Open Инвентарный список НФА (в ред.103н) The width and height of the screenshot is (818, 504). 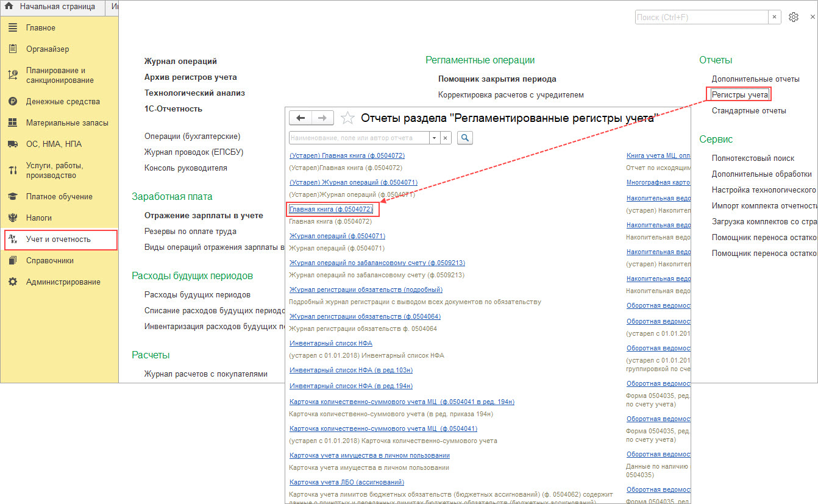point(351,371)
